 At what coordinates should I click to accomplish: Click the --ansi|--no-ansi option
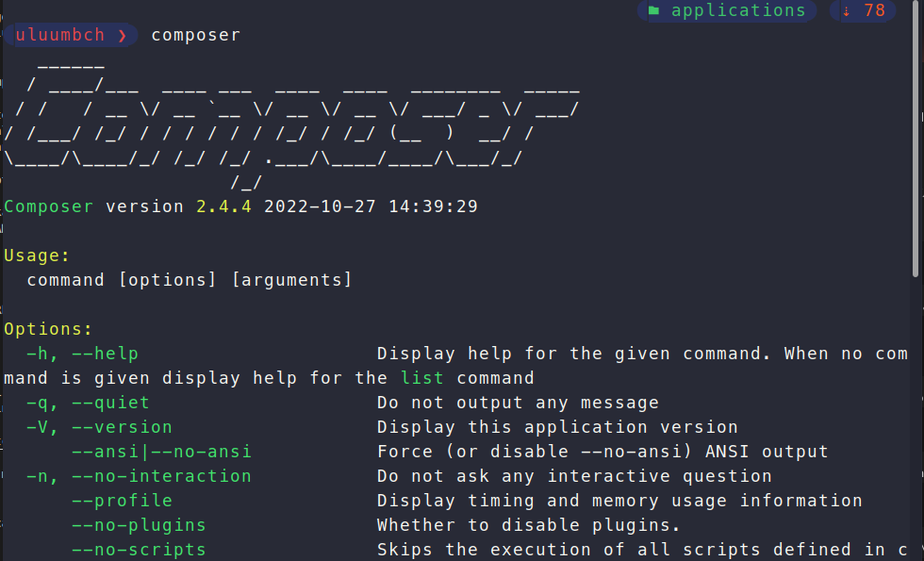point(162,452)
